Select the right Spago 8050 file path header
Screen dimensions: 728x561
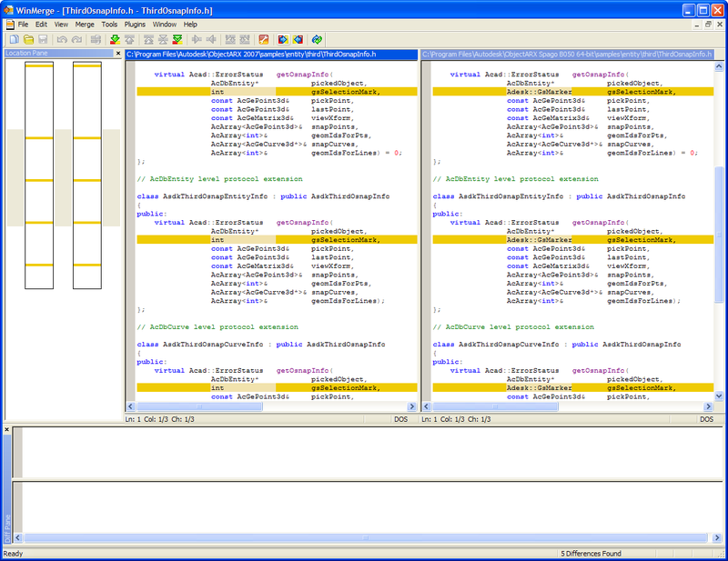click(566, 55)
